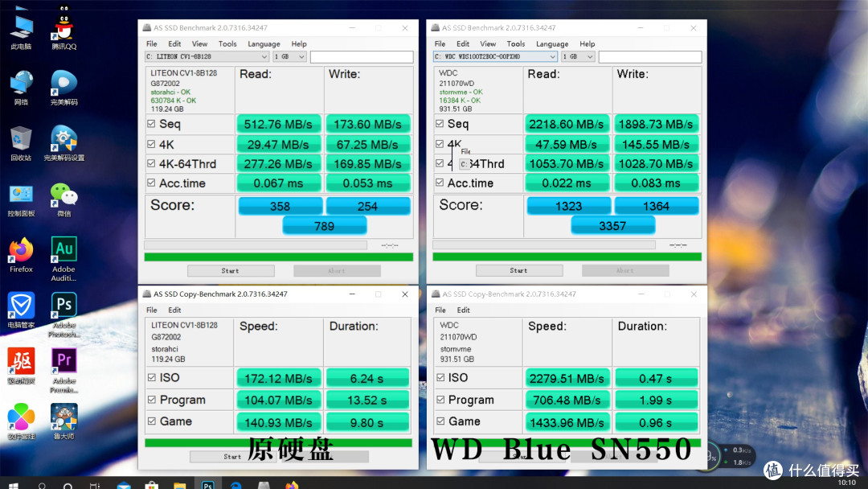Open the 控制面板 control panel icon

point(21,199)
